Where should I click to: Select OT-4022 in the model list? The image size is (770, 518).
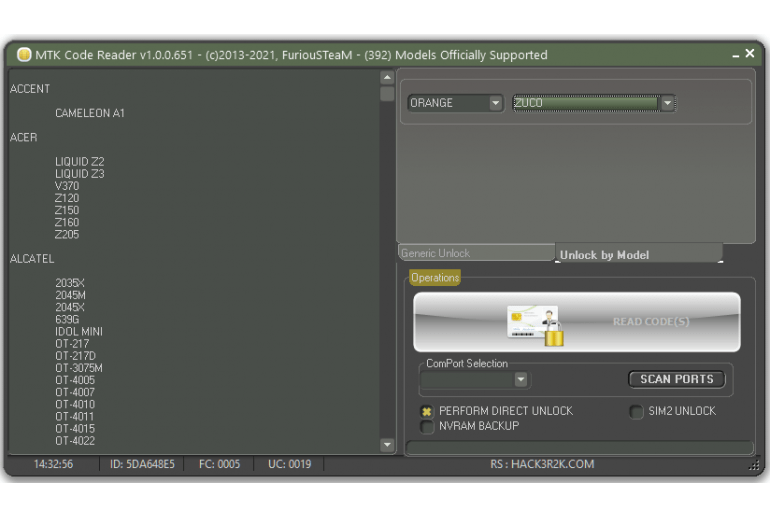75,441
